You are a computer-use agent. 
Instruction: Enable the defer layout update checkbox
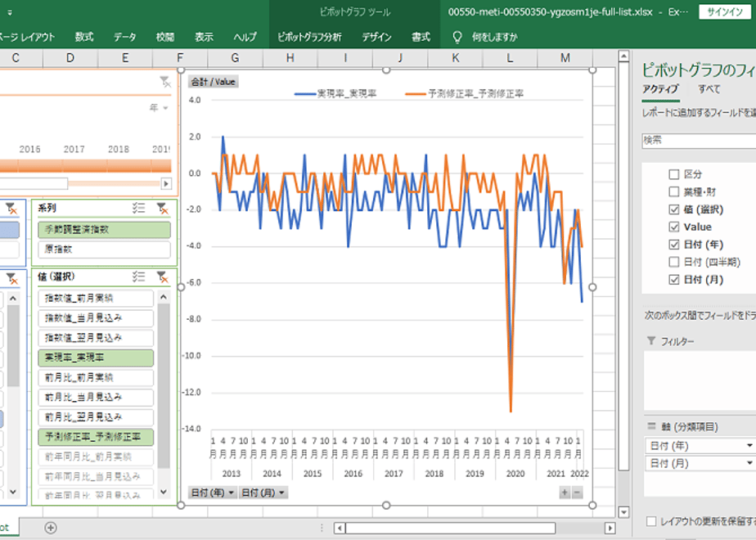pos(651,521)
